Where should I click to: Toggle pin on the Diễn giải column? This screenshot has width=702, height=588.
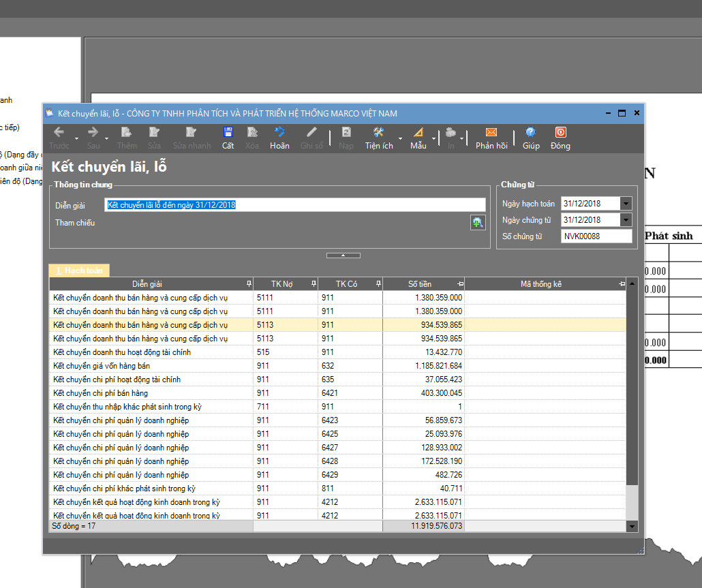click(248, 283)
